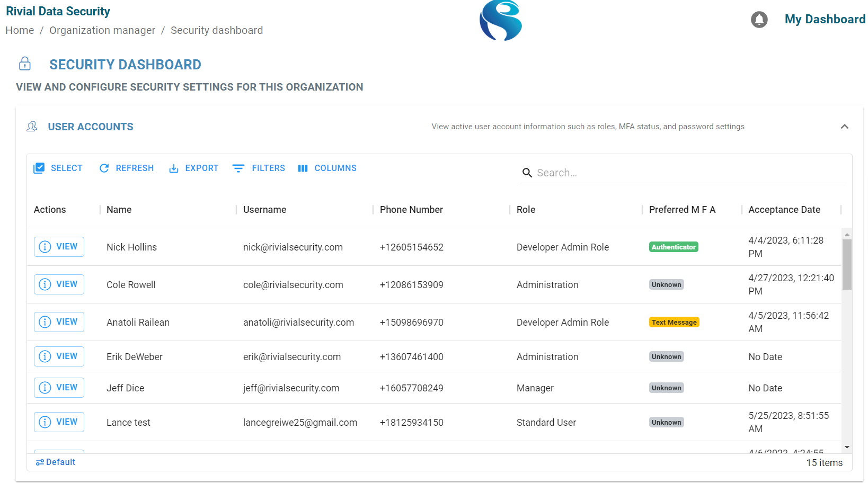Click the Refresh toolbar button
The width and height of the screenshot is (868, 483).
(x=127, y=168)
